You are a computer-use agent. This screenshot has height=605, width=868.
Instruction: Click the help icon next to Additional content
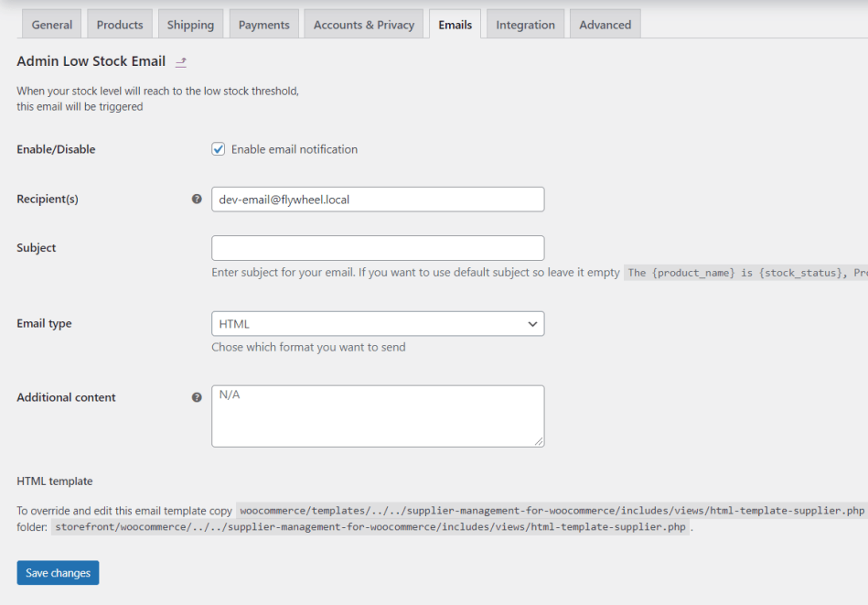click(197, 397)
